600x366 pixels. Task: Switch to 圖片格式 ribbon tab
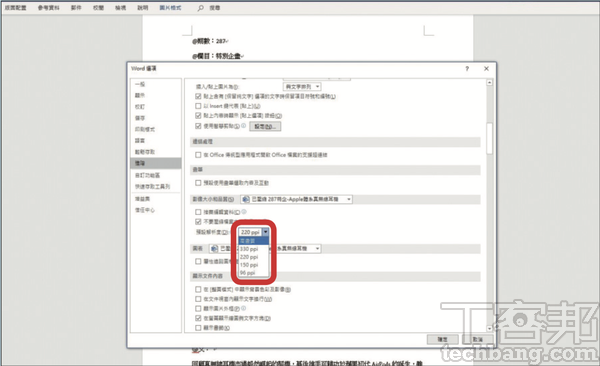click(170, 8)
